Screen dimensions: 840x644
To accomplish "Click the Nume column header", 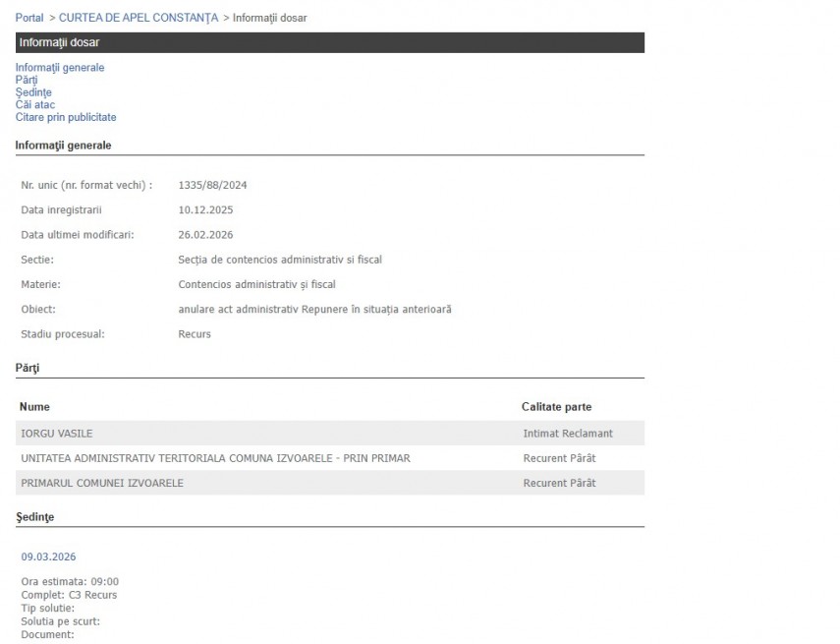I will [x=35, y=406].
